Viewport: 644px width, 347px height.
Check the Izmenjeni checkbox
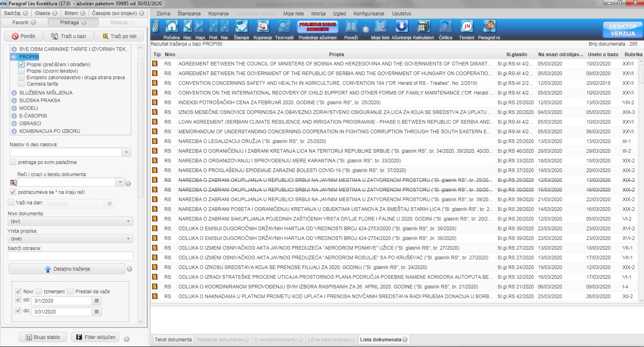click(39, 291)
